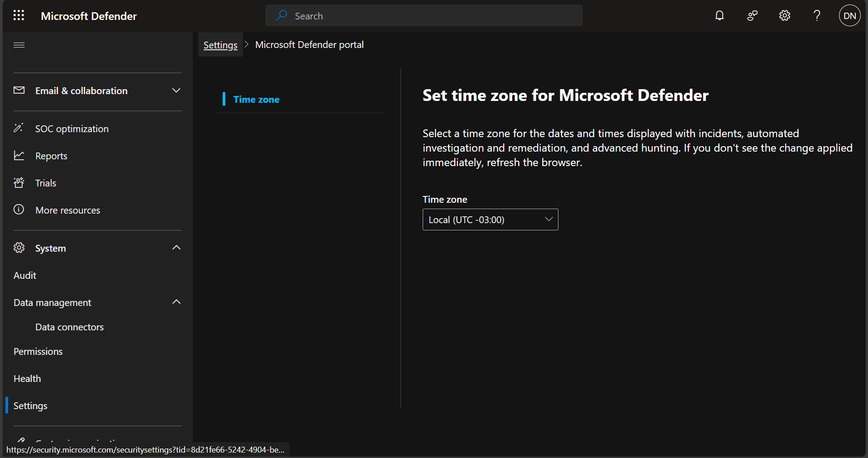Open the Help question mark
868x458 pixels.
[x=817, y=15]
